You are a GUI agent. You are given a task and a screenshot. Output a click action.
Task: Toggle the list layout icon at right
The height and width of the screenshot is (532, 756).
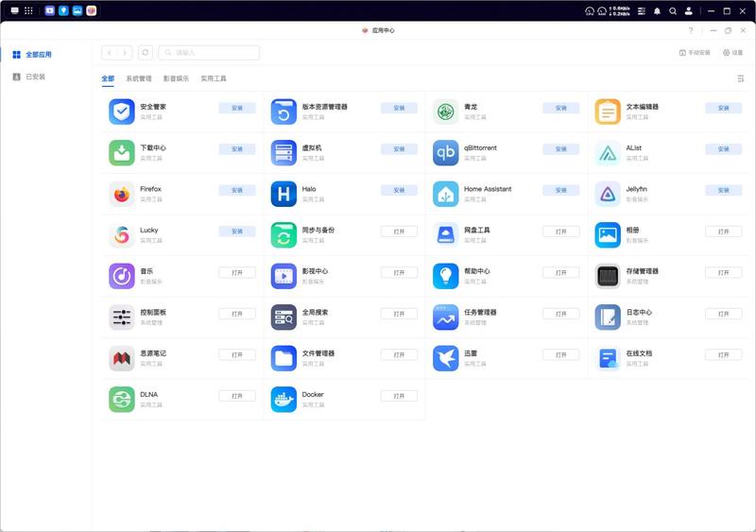tap(740, 78)
